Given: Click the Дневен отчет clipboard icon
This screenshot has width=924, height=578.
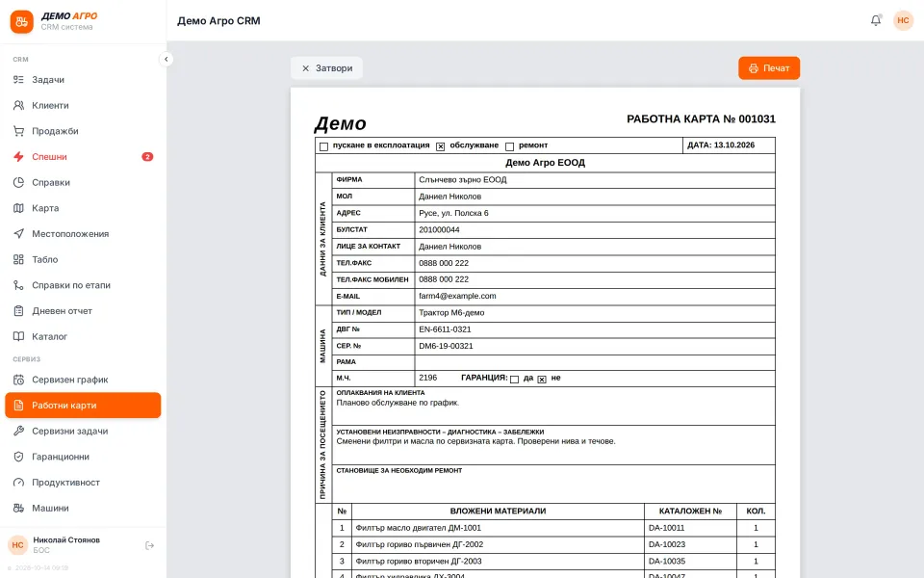Looking at the screenshot, I should 19,310.
